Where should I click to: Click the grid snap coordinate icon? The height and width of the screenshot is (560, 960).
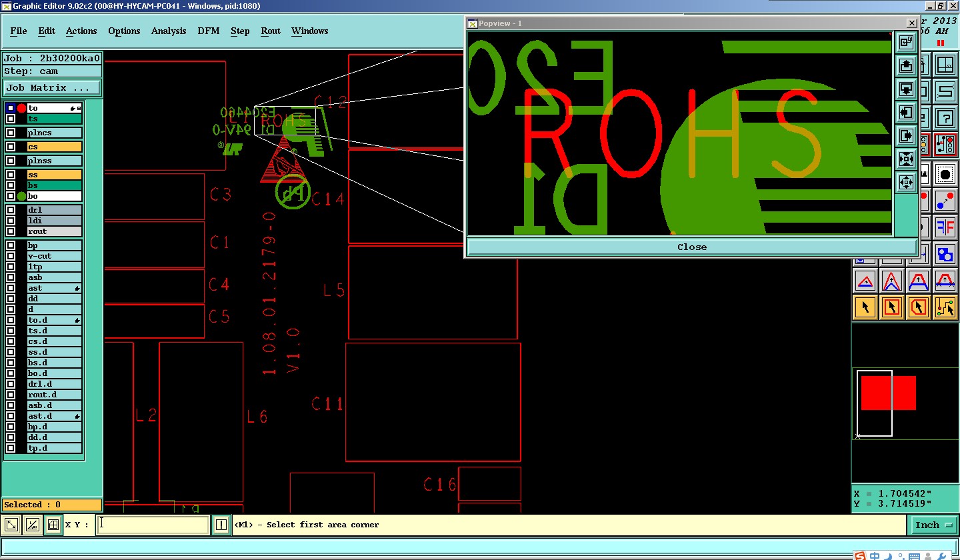coord(53,525)
